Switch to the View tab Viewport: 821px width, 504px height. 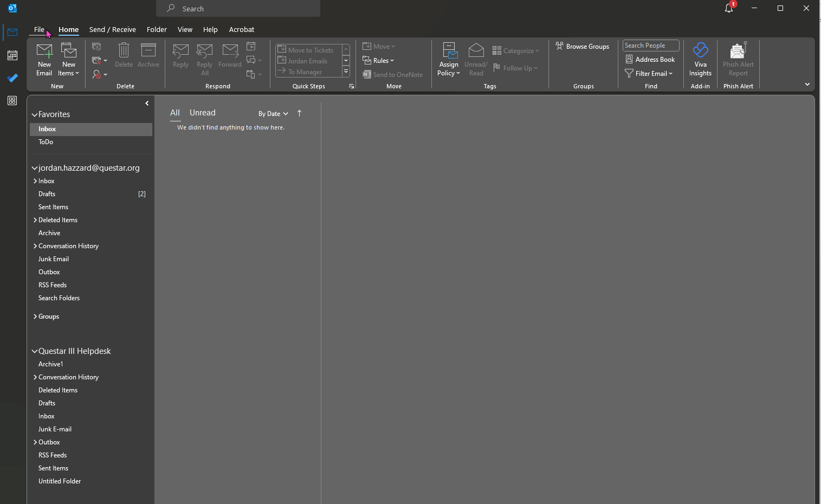[x=185, y=29]
